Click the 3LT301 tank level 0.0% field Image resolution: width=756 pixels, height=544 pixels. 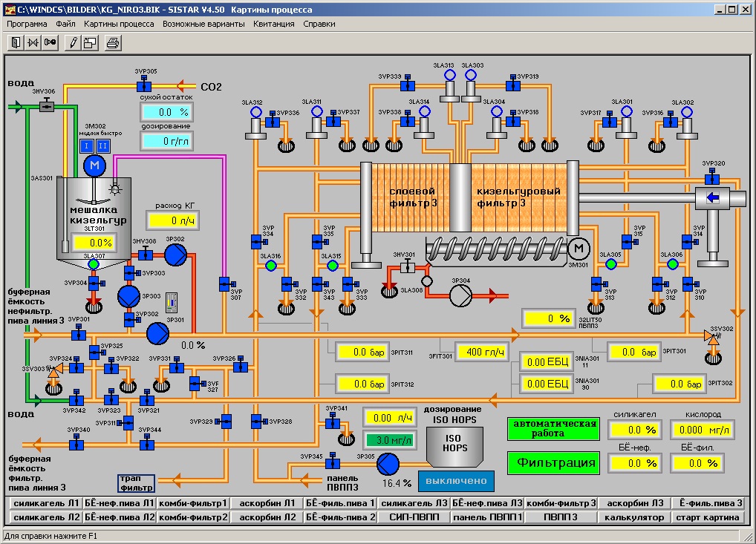coord(94,243)
